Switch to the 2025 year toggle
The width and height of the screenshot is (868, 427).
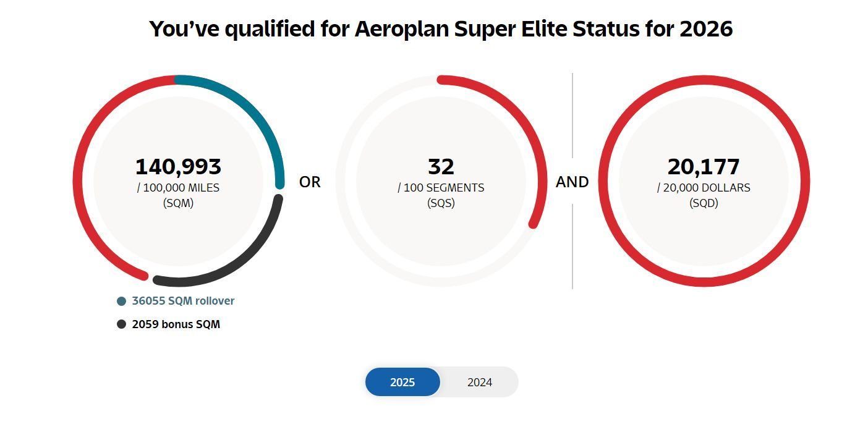pos(402,382)
